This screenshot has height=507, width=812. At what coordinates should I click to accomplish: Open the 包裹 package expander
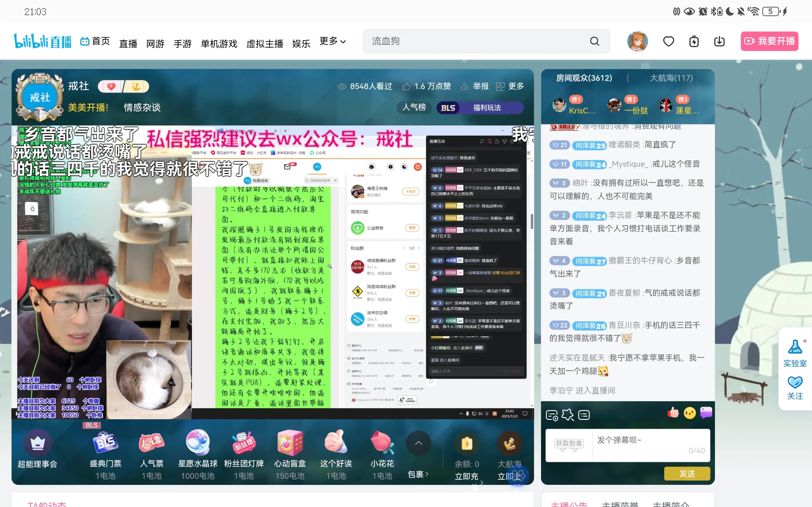point(418,474)
